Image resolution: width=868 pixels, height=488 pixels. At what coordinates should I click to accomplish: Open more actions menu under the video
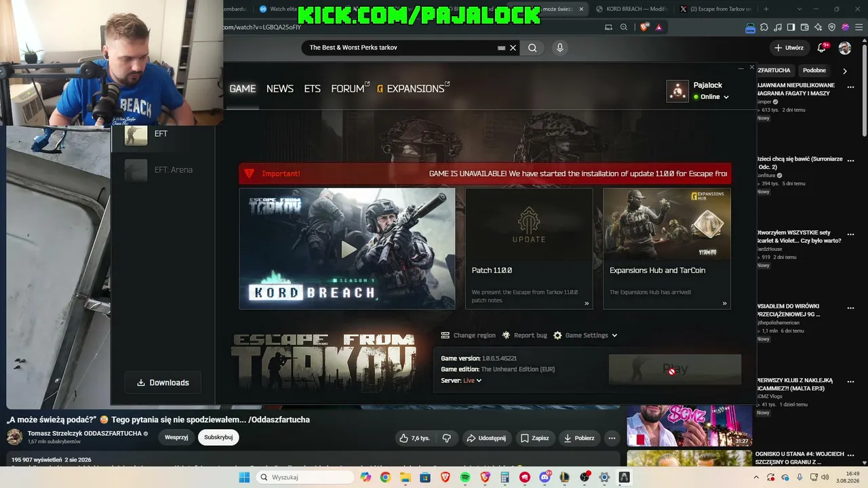(x=612, y=438)
